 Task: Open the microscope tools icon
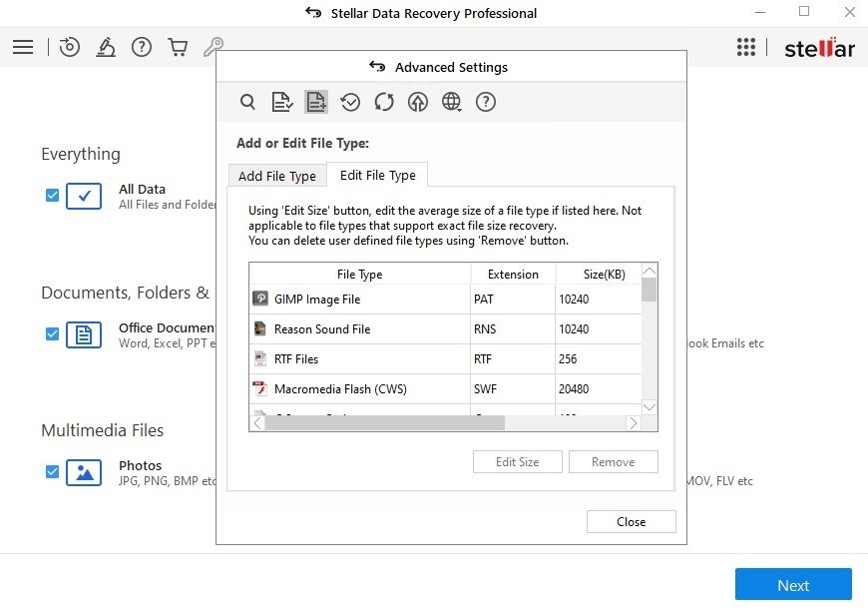click(105, 47)
